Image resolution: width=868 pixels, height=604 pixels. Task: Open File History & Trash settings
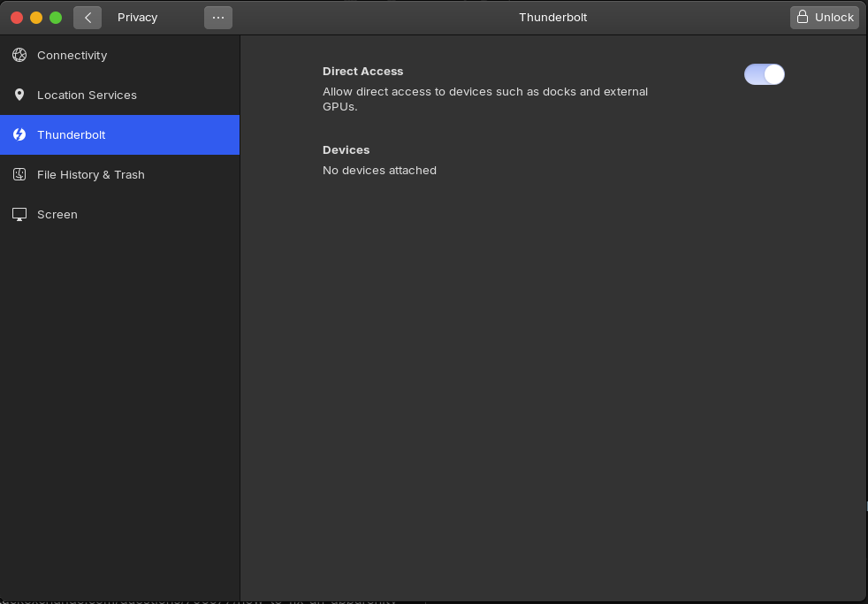pos(119,175)
